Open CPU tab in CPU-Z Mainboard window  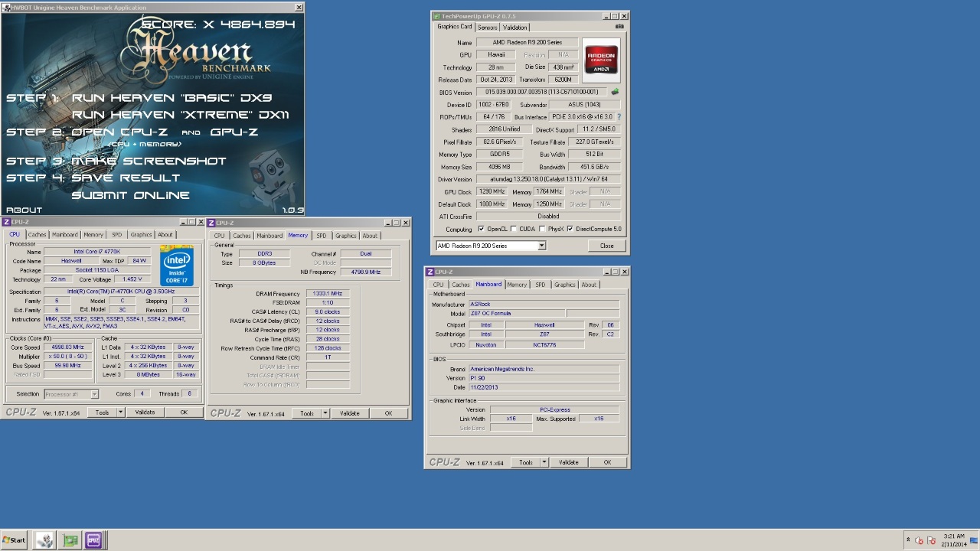tap(438, 285)
